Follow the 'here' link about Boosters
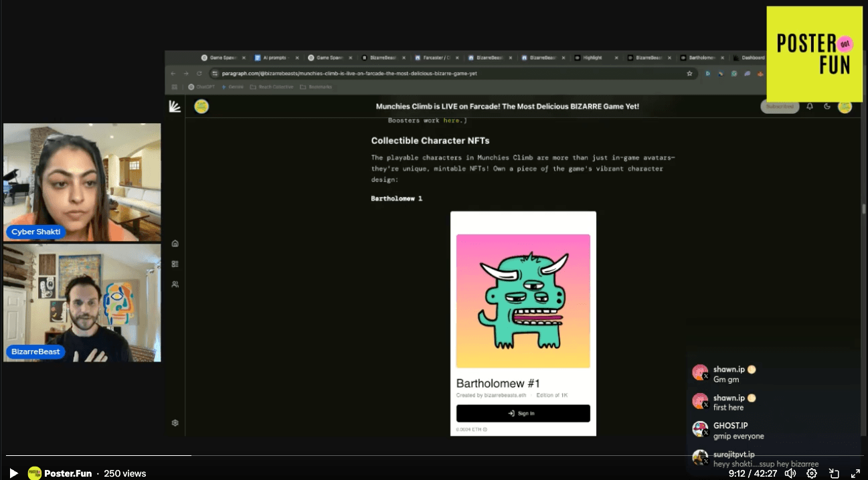Viewport: 868px width, 480px height. click(x=450, y=121)
